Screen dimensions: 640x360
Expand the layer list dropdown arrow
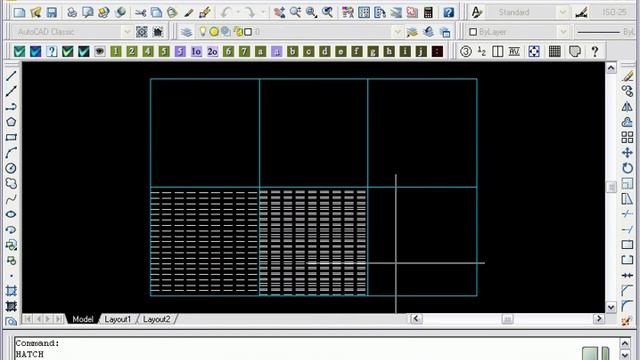pyautogui.click(x=397, y=32)
